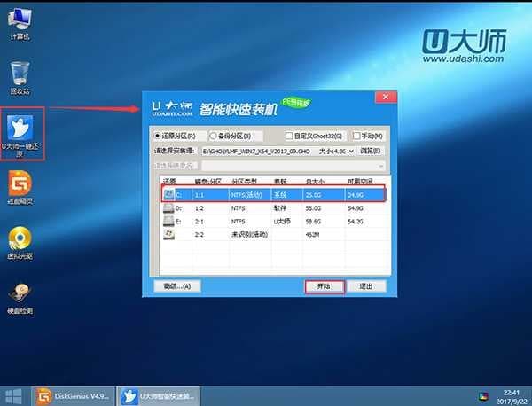Image resolution: width=532 pixels, height=406 pixels.
Task: Open the 计算机 desktop icon
Action: tap(20, 24)
